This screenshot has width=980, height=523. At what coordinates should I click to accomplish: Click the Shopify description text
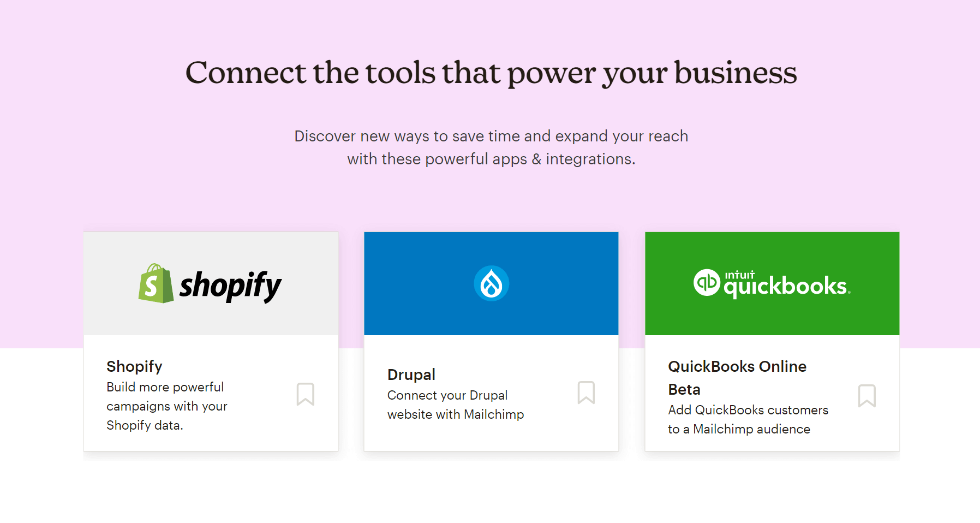coord(167,406)
